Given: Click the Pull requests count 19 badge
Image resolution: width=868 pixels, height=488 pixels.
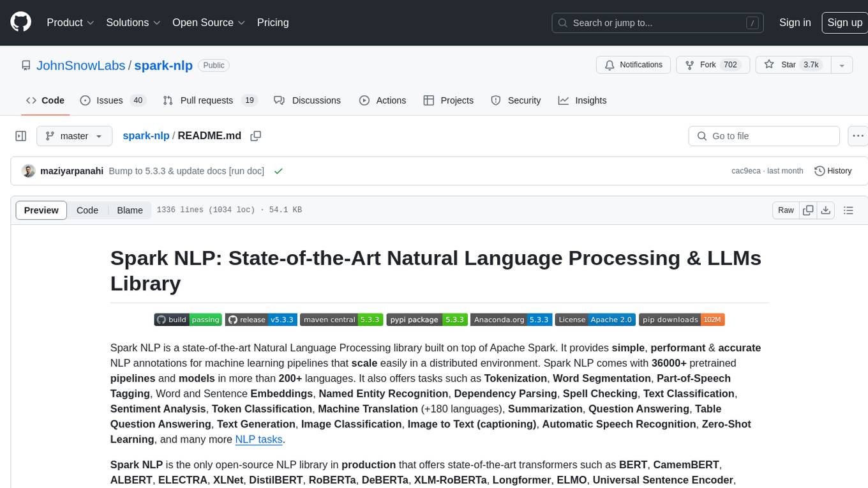Looking at the screenshot, I should click(250, 100).
